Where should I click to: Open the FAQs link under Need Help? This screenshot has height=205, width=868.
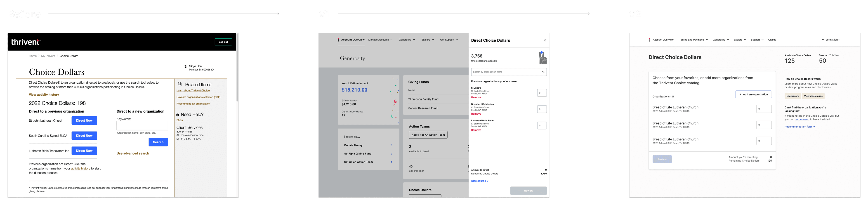point(180,120)
